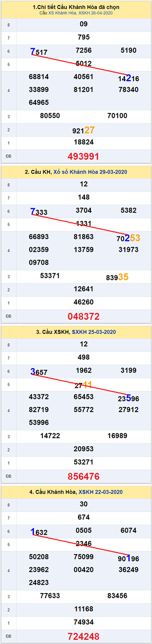Click number 00420 in the fourth table
The image size is (152, 644).
tap(84, 570)
